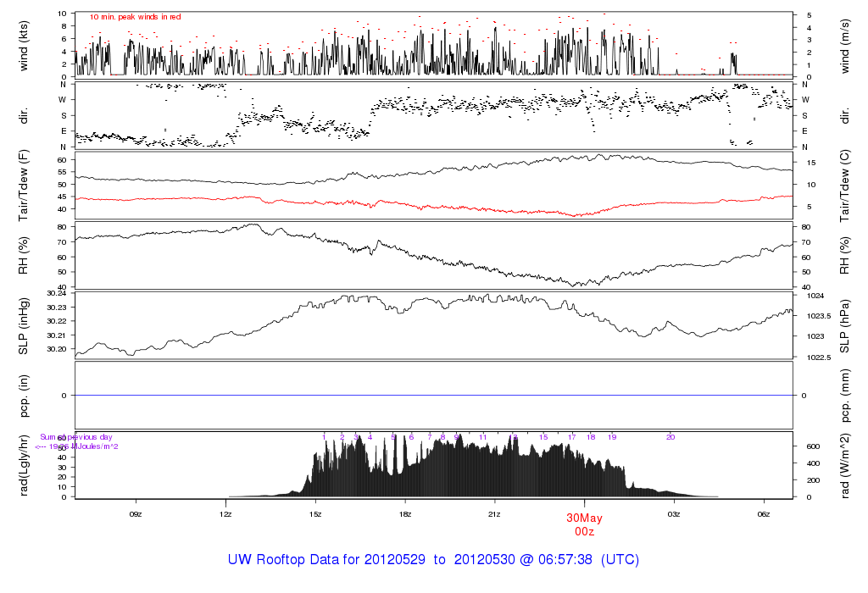Click the 'wind (m/s)' right axis label

(x=844, y=47)
